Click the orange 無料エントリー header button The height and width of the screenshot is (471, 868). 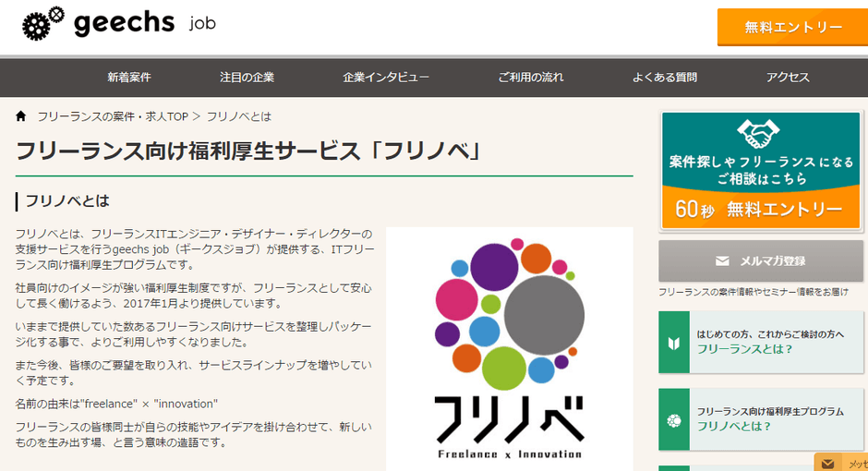(792, 27)
